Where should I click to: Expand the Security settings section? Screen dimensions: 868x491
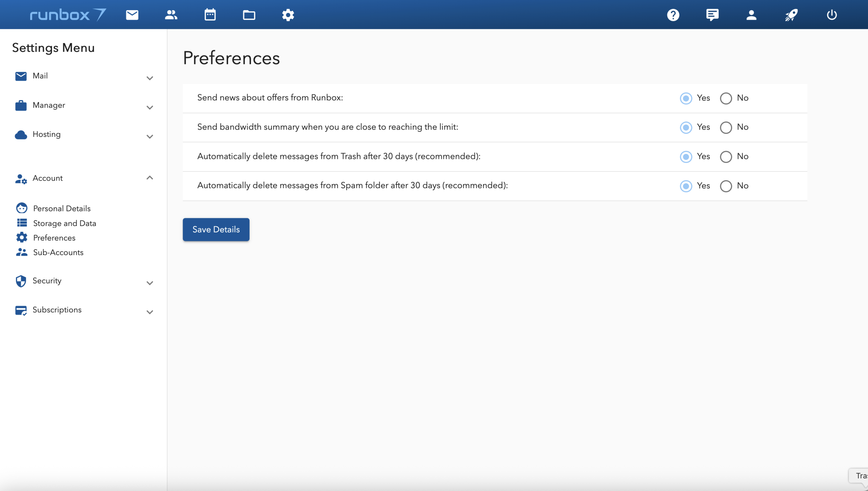150,283
